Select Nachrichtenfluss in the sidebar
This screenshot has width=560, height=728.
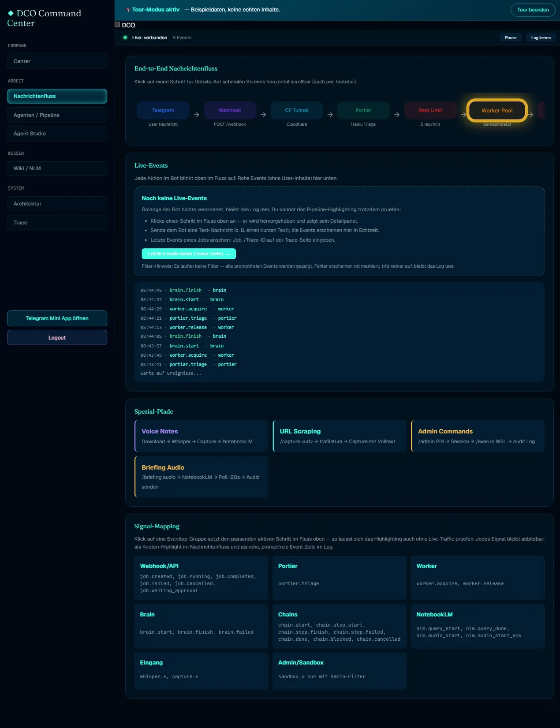click(57, 96)
